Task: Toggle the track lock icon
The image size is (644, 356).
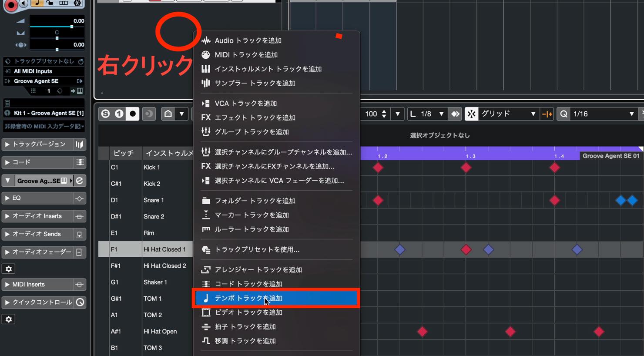Action: point(50,3)
